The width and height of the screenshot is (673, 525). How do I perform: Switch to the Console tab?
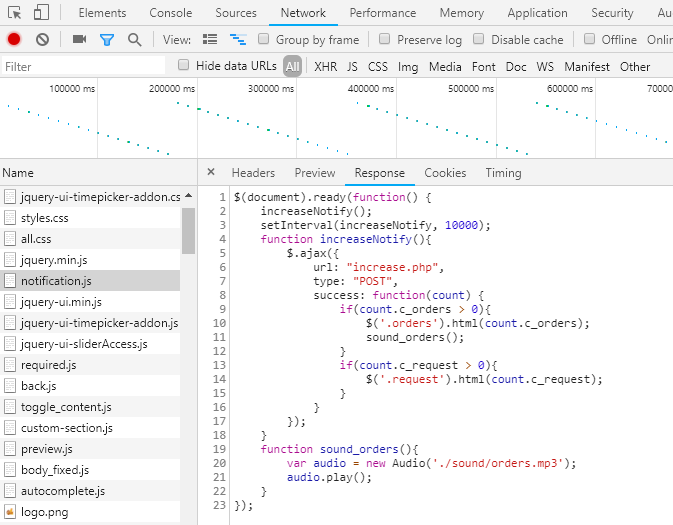[170, 13]
